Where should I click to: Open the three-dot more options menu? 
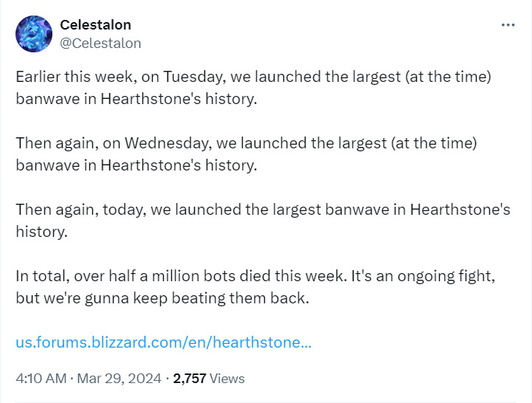click(508, 25)
